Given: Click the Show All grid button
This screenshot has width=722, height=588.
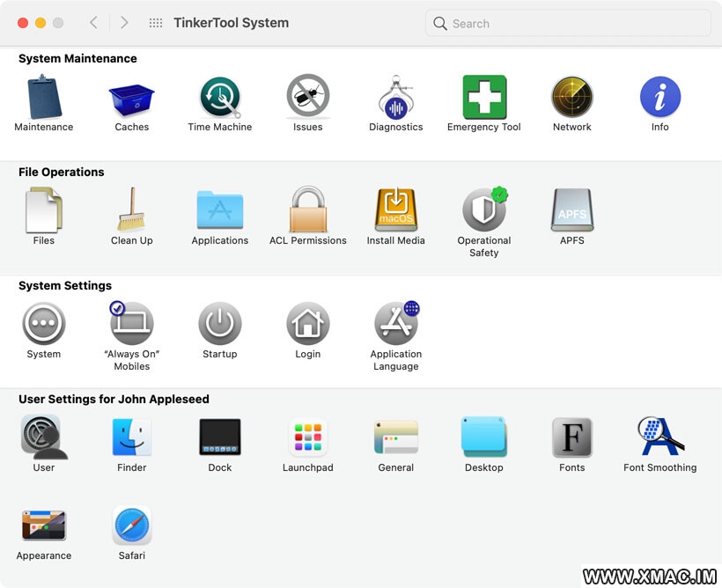Looking at the screenshot, I should coord(156,23).
